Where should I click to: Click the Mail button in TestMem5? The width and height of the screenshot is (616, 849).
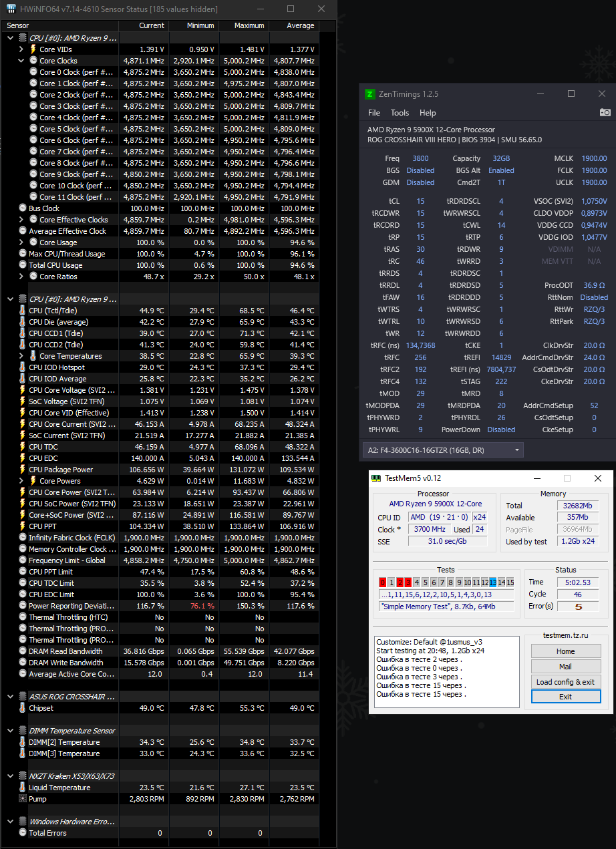[566, 667]
